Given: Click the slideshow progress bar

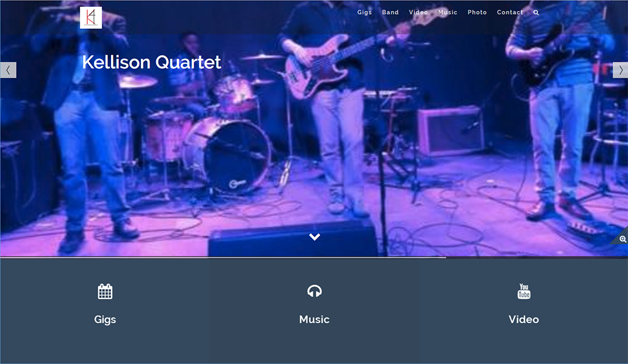Looking at the screenshot, I should [x=314, y=257].
